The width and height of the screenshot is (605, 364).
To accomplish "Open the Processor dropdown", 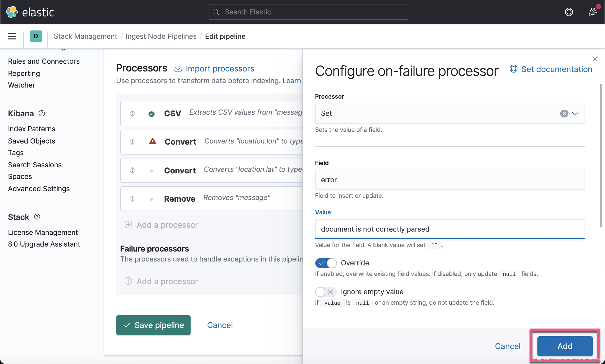I will tap(576, 114).
